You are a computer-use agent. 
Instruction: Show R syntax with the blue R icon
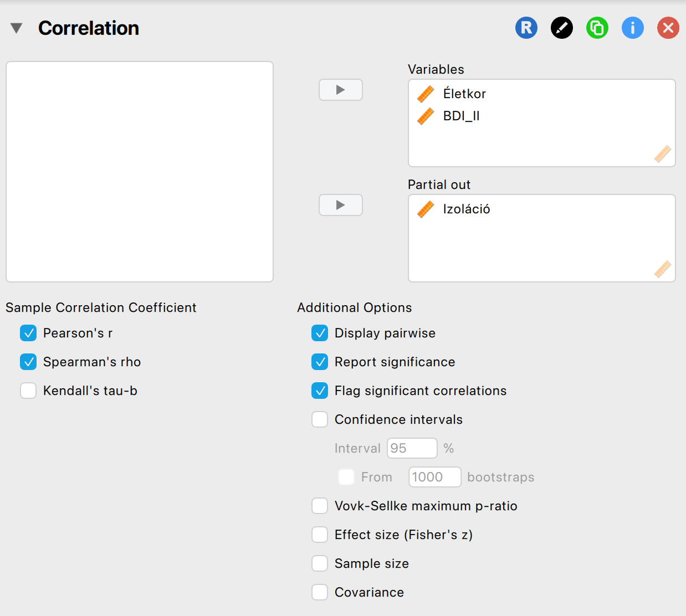[526, 28]
